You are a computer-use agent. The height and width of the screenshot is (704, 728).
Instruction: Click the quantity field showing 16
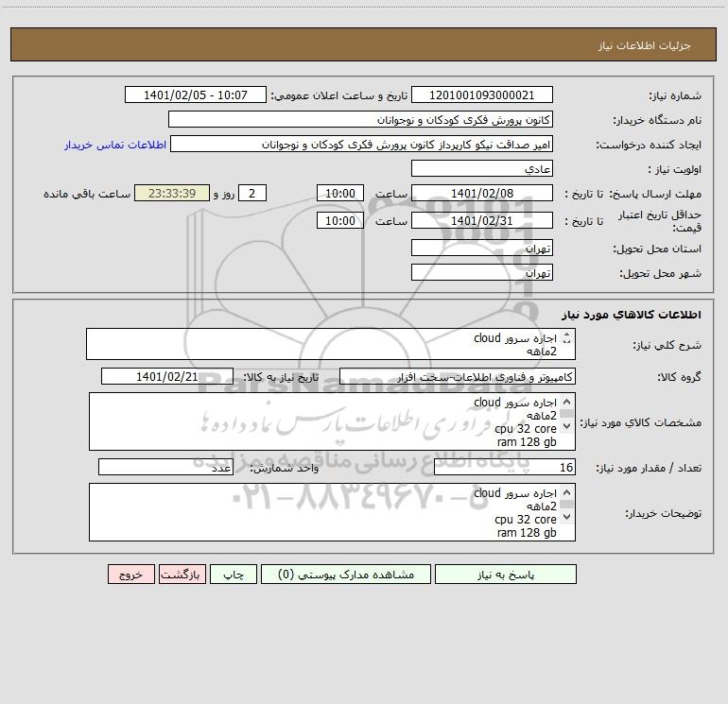tap(505, 467)
